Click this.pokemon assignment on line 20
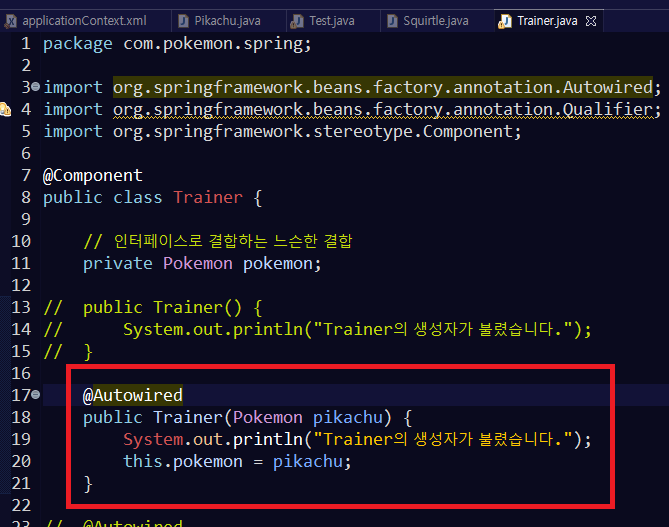Screen dimensions: 669x527 (x=237, y=461)
